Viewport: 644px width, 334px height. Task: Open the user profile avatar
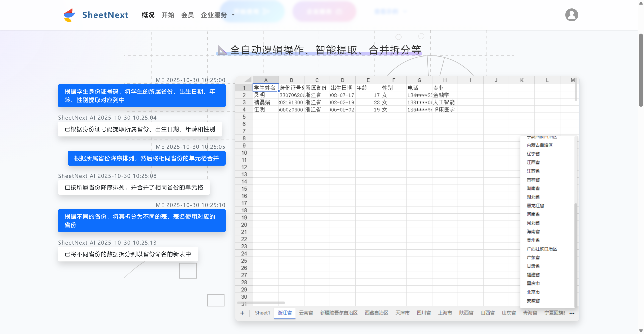(x=572, y=15)
